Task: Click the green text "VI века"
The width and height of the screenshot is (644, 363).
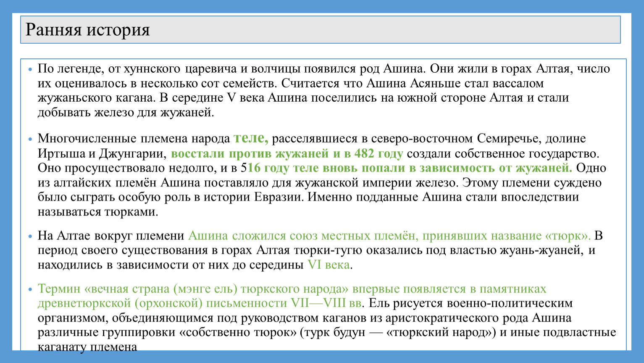Action: [x=329, y=265]
